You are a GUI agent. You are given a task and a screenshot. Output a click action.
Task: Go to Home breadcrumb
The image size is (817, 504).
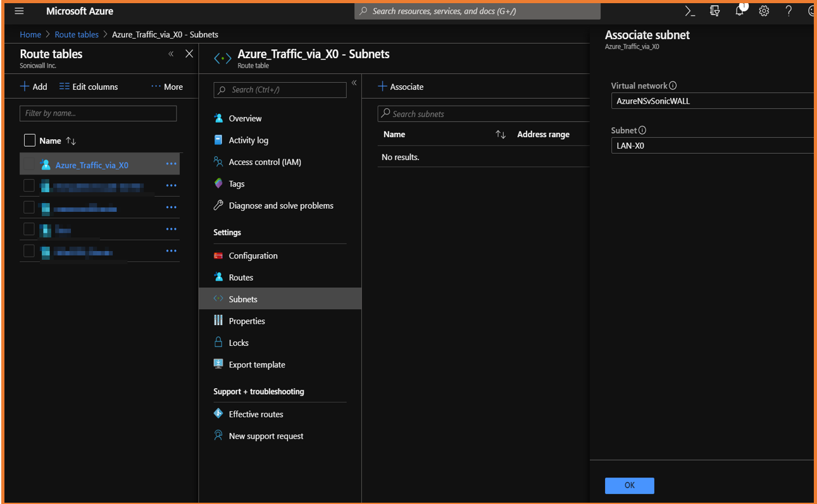(30, 35)
